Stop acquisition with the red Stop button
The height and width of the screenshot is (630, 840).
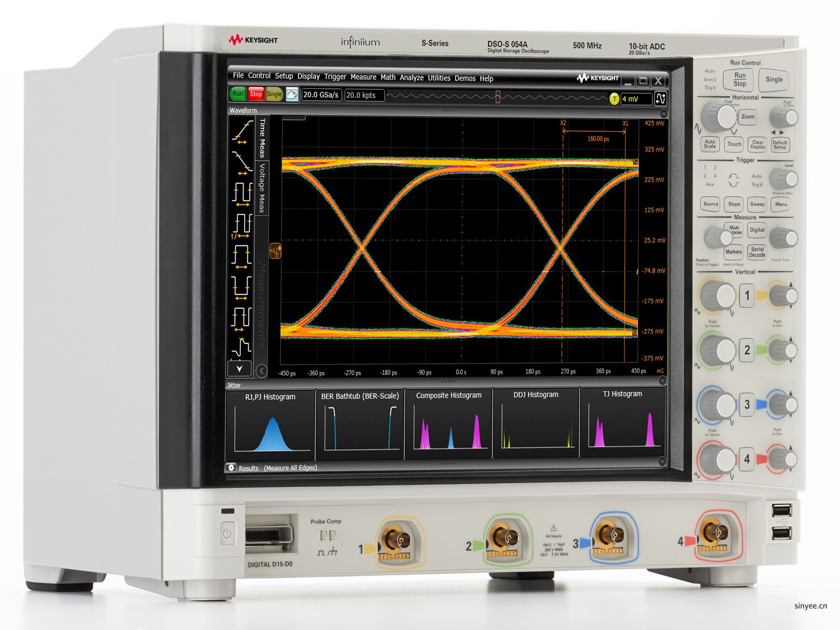(x=255, y=94)
